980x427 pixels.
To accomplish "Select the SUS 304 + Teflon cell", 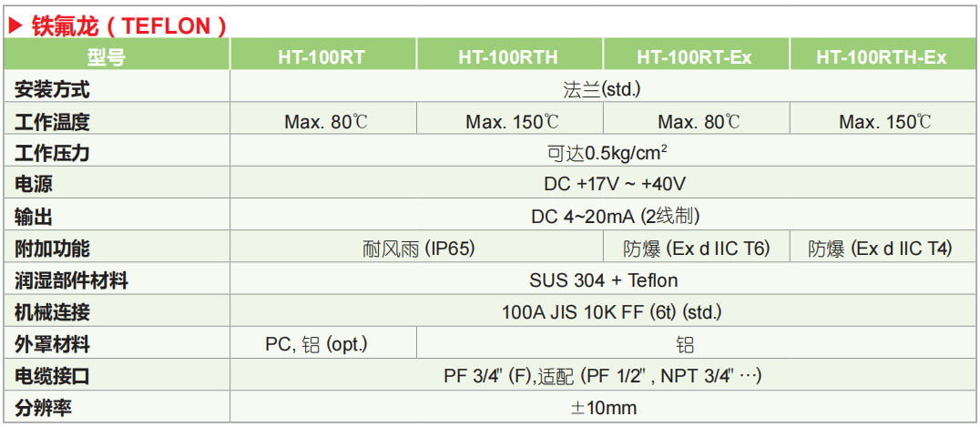I will 603,280.
